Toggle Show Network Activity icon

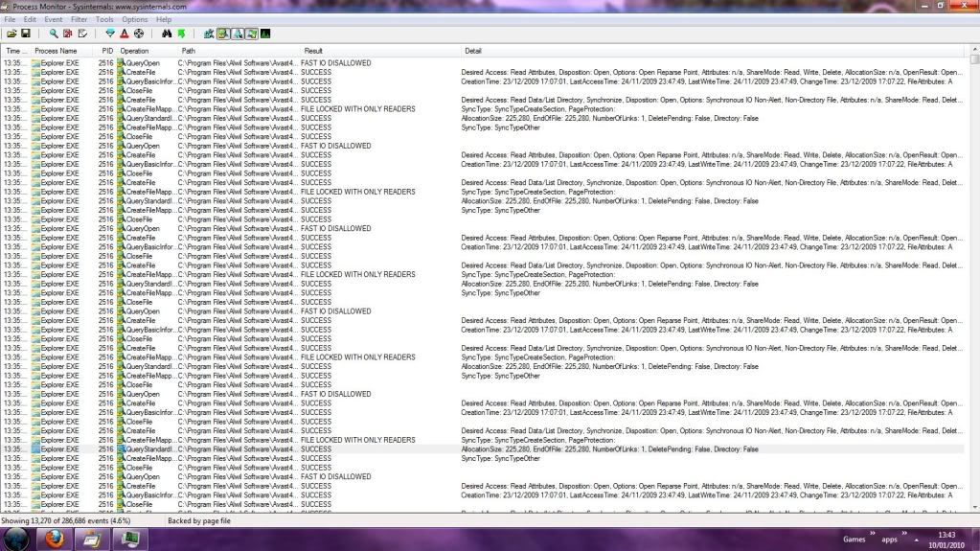click(x=238, y=34)
